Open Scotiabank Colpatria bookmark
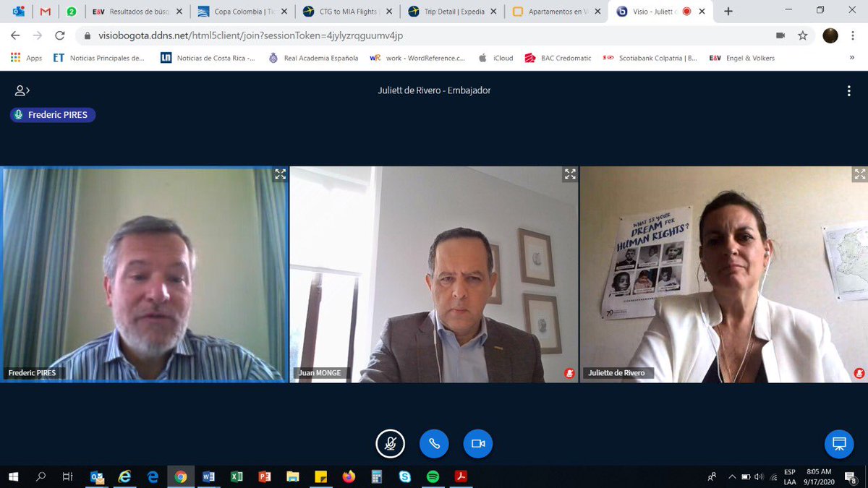Screen dimensions: 868x488 pos(650,58)
